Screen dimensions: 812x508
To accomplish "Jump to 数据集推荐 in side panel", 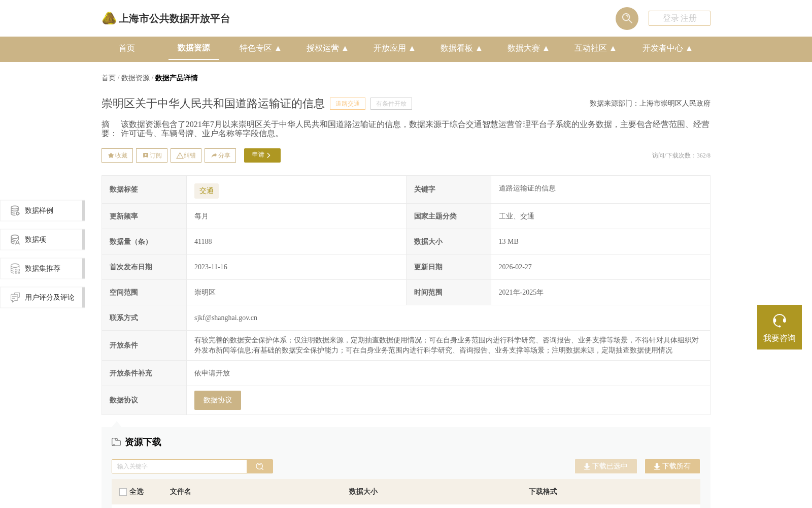I will (42, 269).
